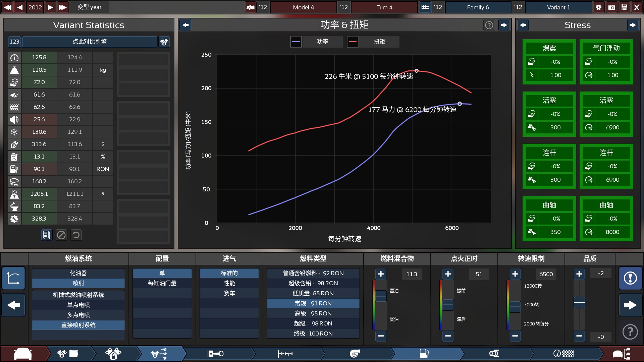Switch to the car body tab at bottom-left
Image resolution: width=644 pixels, height=362 pixels.
23,354
